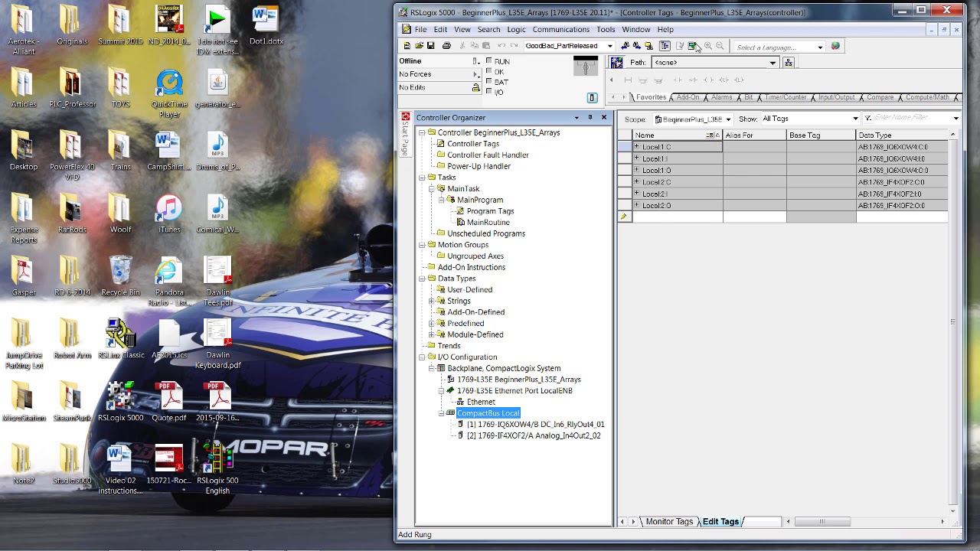Image resolution: width=980 pixels, height=551 pixels.
Task: Click the Name column header
Action: [x=678, y=135]
